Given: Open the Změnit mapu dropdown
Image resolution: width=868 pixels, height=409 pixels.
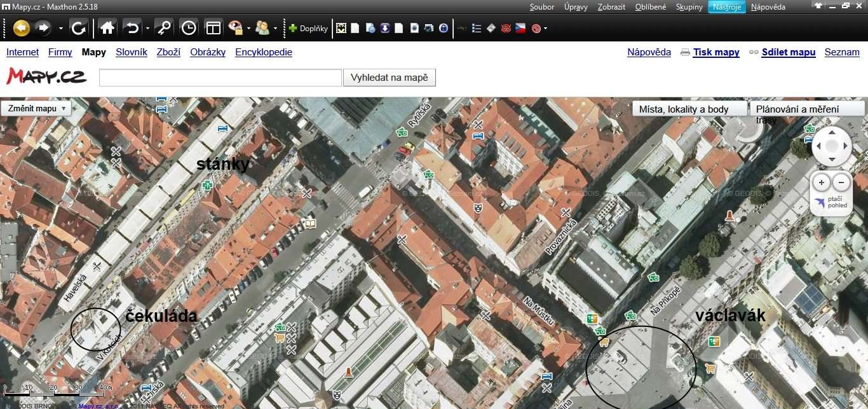Looking at the screenshot, I should point(36,108).
